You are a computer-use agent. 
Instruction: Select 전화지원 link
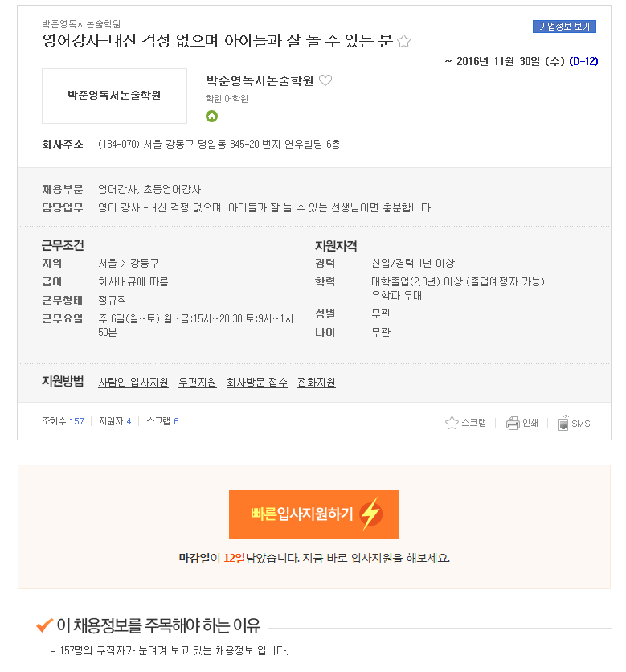pyautogui.click(x=316, y=382)
